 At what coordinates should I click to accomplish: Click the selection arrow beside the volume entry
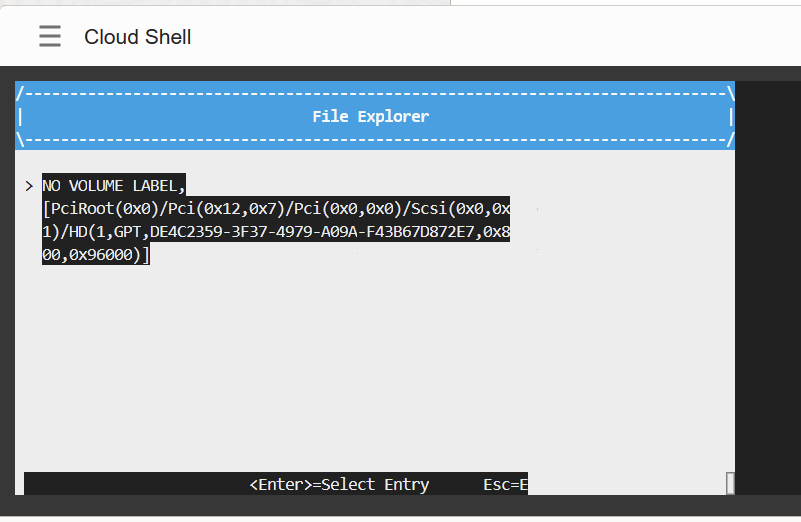[30, 186]
